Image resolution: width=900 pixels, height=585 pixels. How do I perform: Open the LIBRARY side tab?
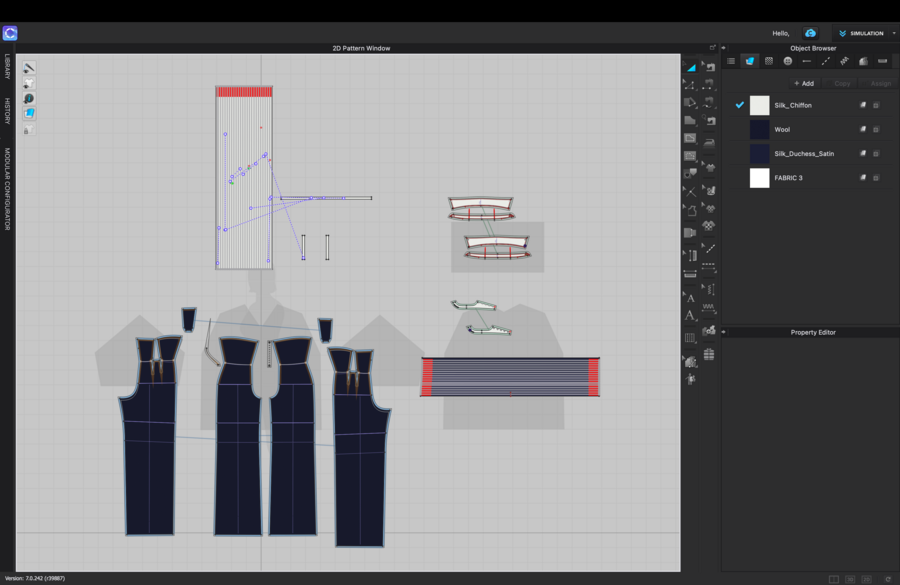7,68
